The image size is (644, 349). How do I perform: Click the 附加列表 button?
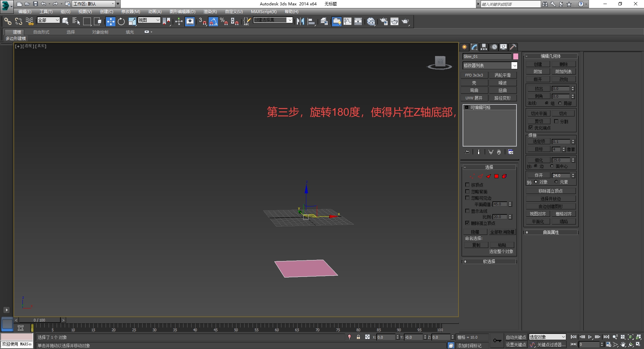563,71
